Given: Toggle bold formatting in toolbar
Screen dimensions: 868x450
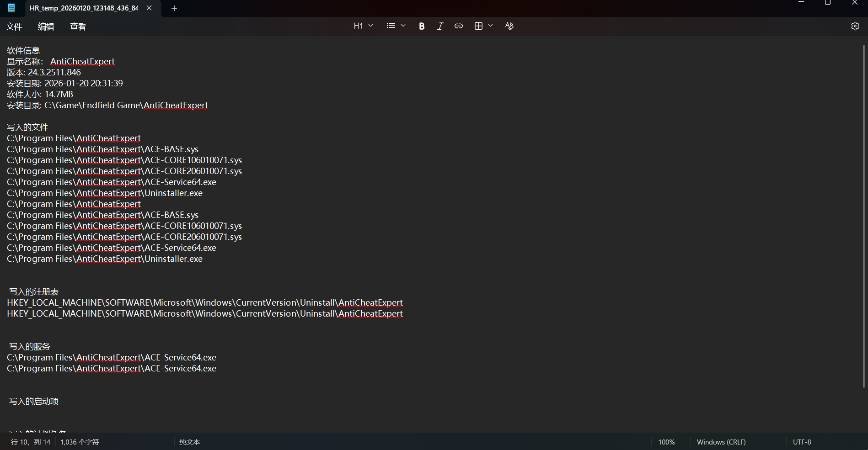Looking at the screenshot, I should click(x=422, y=26).
